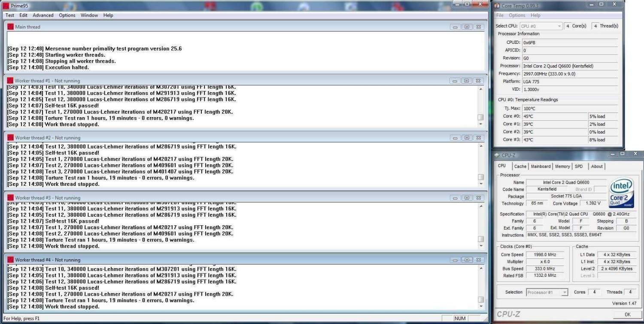The height and width of the screenshot is (324, 644).
Task: Open the Options menu in Prime95
Action: (x=67, y=15)
